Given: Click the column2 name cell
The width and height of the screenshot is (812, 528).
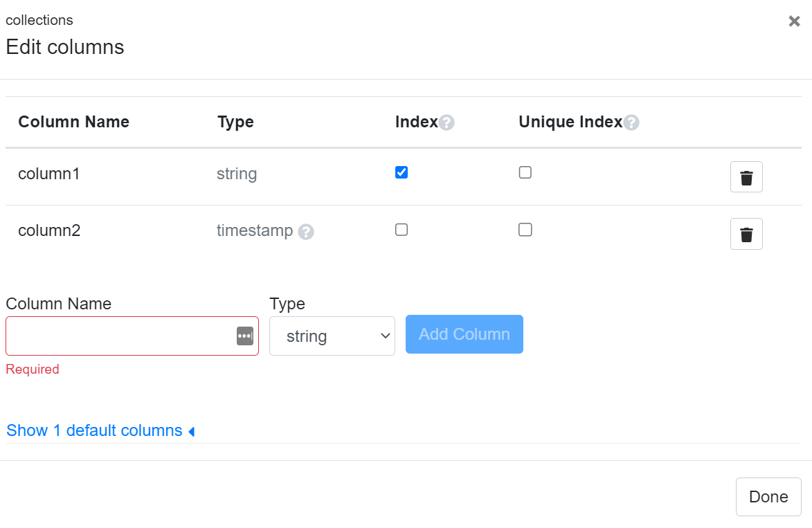Looking at the screenshot, I should point(49,230).
